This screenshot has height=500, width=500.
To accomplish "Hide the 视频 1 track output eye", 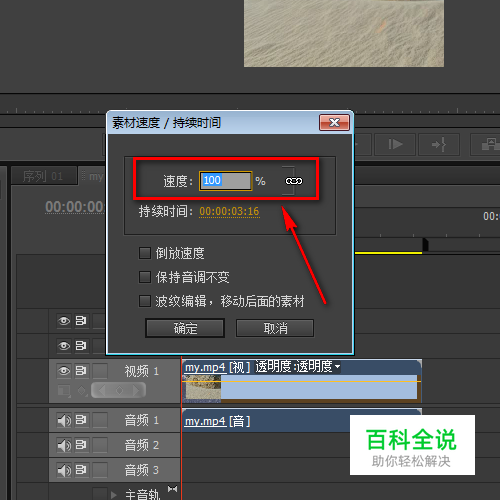I will coord(64,370).
